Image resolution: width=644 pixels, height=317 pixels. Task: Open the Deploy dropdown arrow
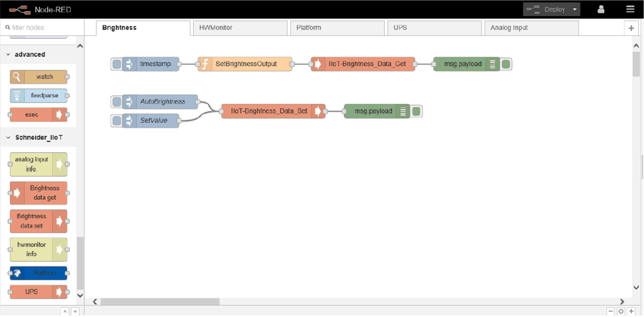574,10
